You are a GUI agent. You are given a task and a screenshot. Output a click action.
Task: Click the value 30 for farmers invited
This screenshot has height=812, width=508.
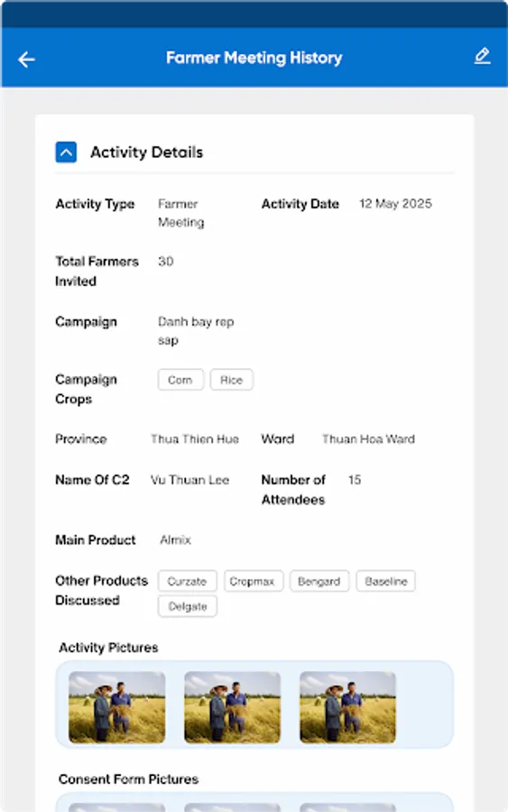click(x=166, y=262)
